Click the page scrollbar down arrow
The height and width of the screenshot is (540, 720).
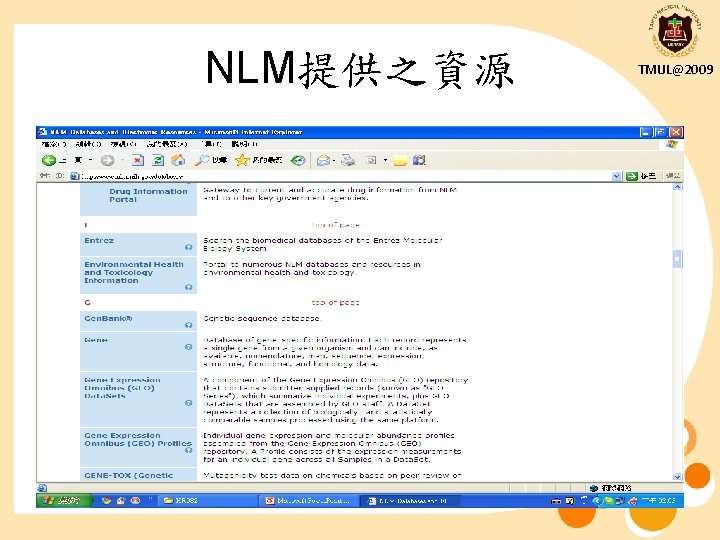(677, 477)
